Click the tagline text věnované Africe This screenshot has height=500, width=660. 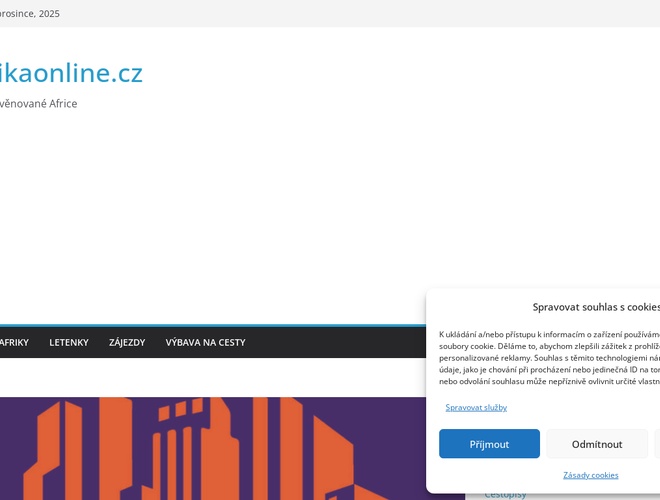(38, 104)
